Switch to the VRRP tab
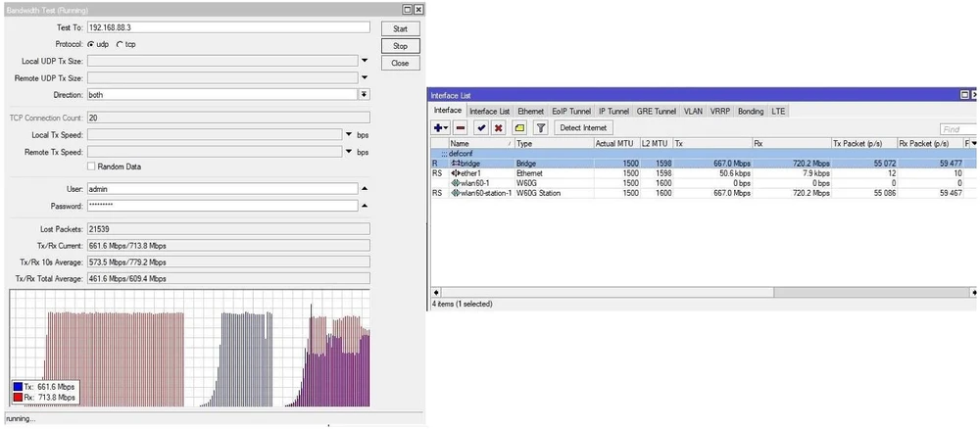Screen dimensions: 980x429 click(720, 111)
